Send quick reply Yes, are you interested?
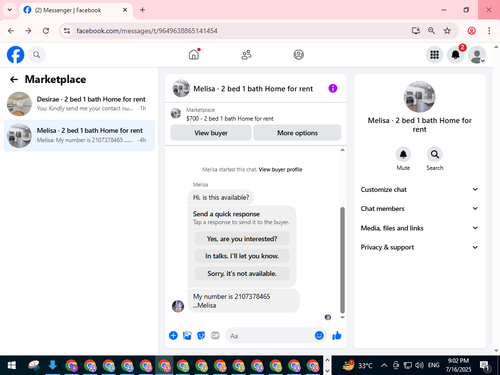The height and width of the screenshot is (375, 500). click(242, 239)
